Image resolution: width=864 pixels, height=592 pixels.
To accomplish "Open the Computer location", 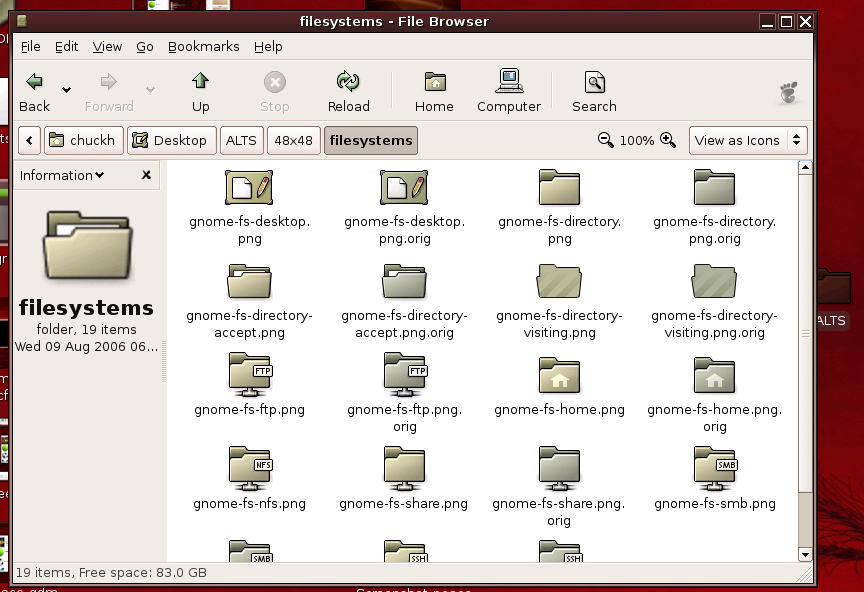I will pyautogui.click(x=509, y=92).
